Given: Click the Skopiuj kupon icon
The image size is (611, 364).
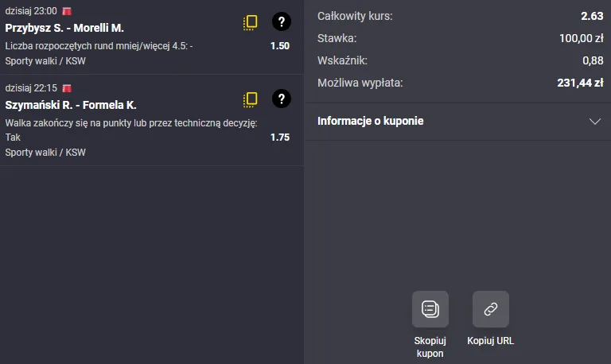Looking at the screenshot, I should (x=430, y=309).
